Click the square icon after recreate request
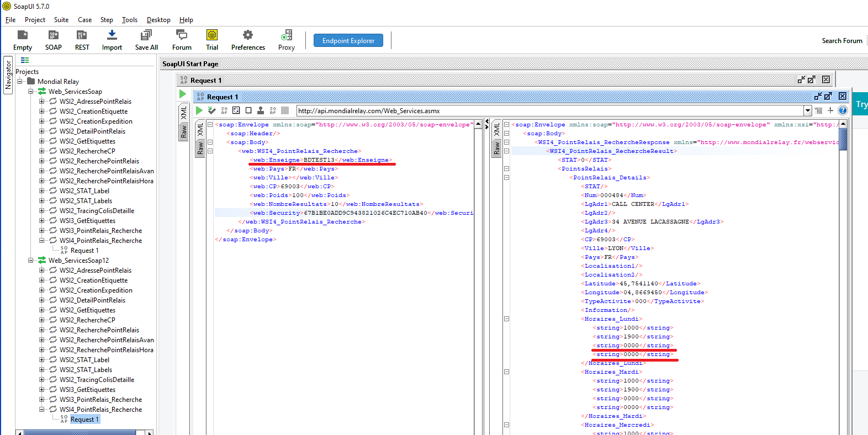 (x=248, y=110)
